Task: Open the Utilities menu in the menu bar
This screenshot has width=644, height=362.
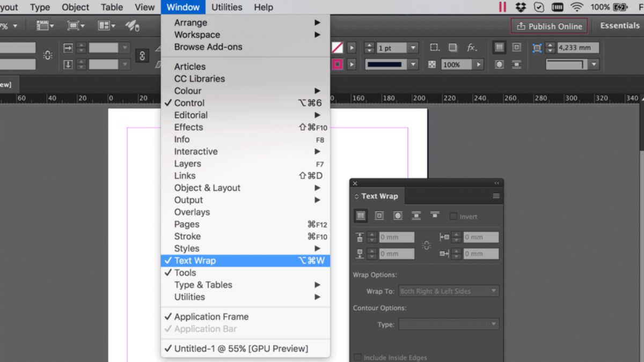Action: 226,7
